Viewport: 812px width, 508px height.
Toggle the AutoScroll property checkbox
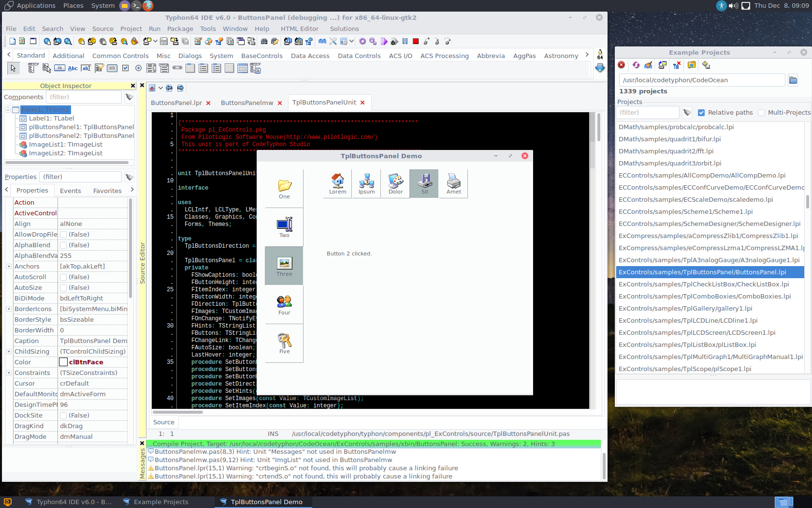[63, 277]
